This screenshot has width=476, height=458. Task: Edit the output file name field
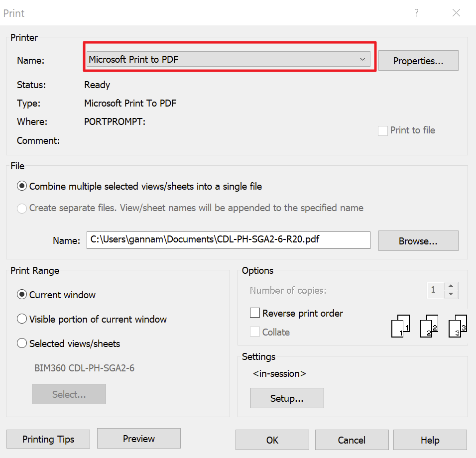click(228, 240)
